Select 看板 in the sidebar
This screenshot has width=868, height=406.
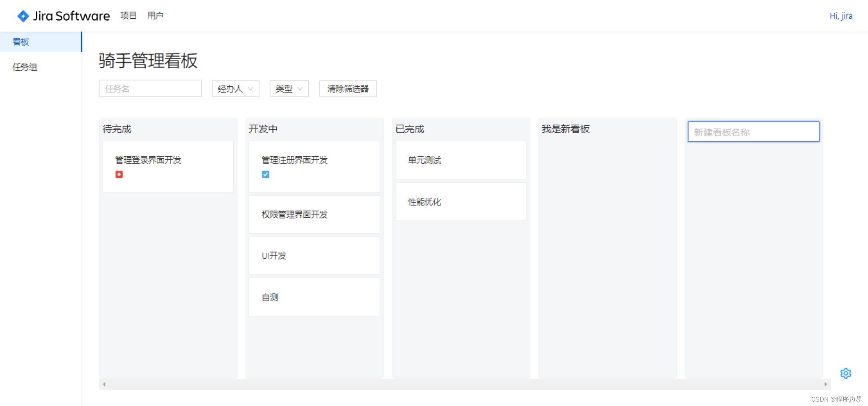[41, 42]
